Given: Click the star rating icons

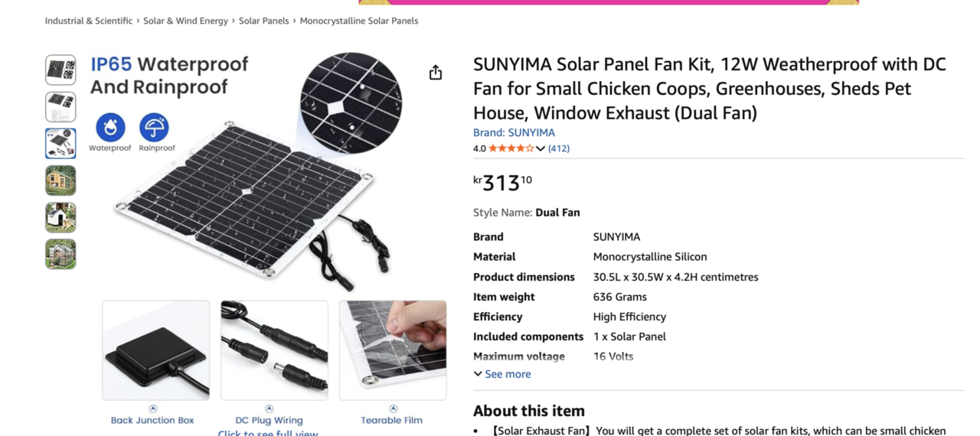Looking at the screenshot, I should (511, 148).
